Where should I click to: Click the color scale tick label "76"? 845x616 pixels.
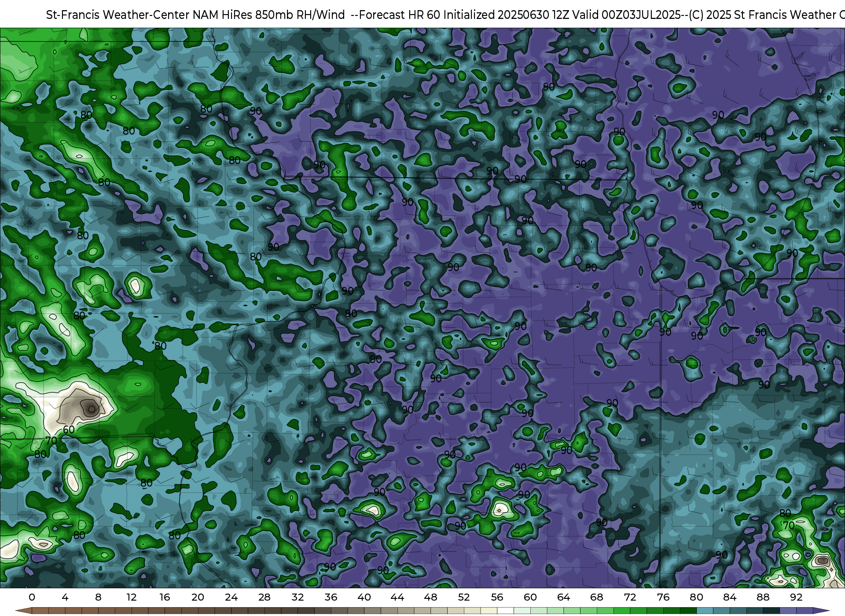point(663,597)
